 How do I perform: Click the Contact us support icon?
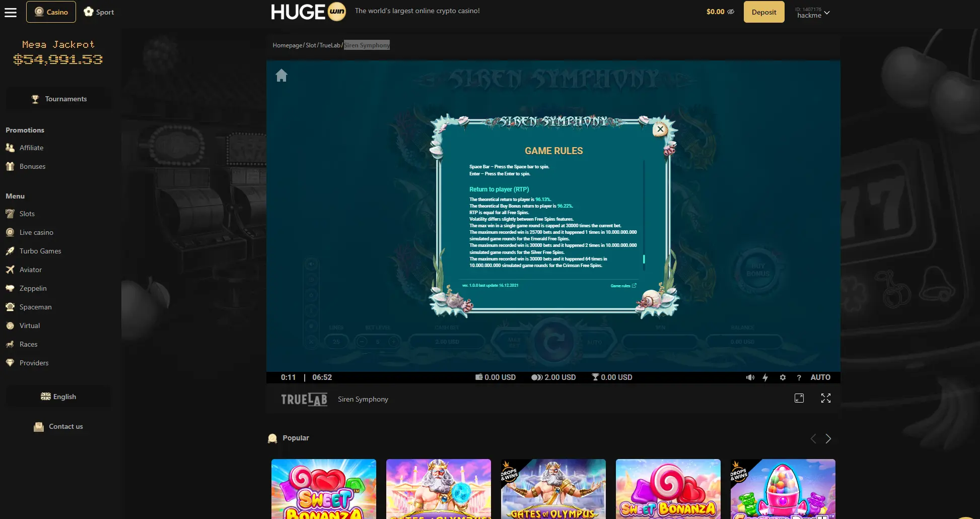[x=39, y=427]
